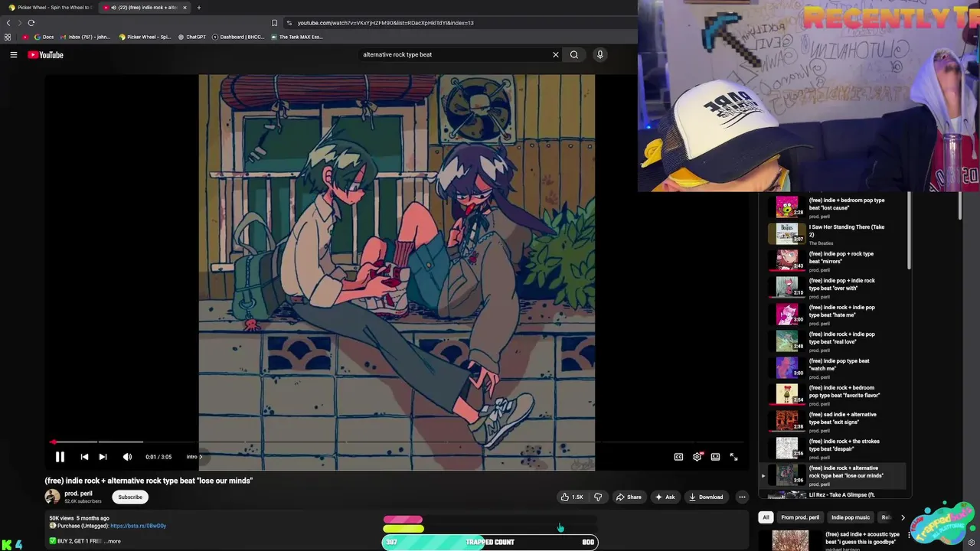Image resolution: width=980 pixels, height=551 pixels.
Task: Click the playlist panel scrollbar
Action: click(x=910, y=230)
